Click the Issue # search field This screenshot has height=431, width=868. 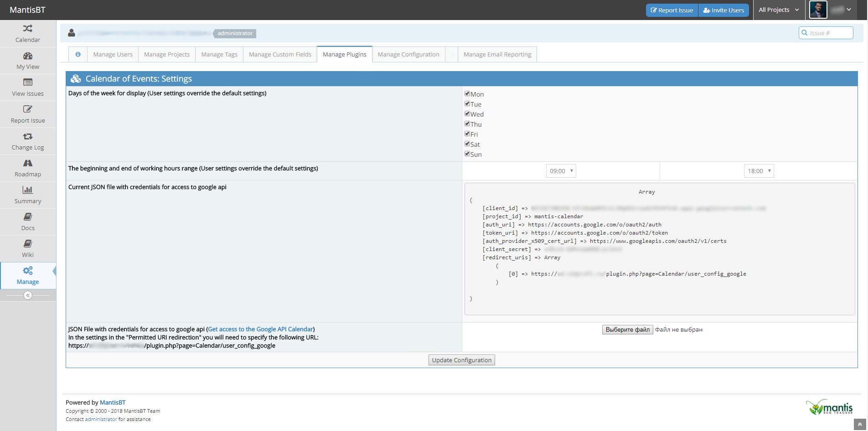(826, 33)
